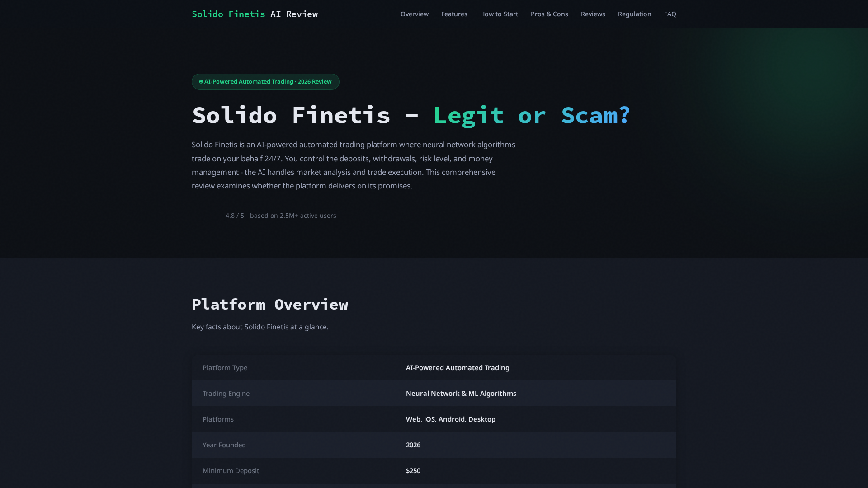Select the Platforms row listing Web, iOS, Android
The image size is (868, 488).
pyautogui.click(x=450, y=419)
